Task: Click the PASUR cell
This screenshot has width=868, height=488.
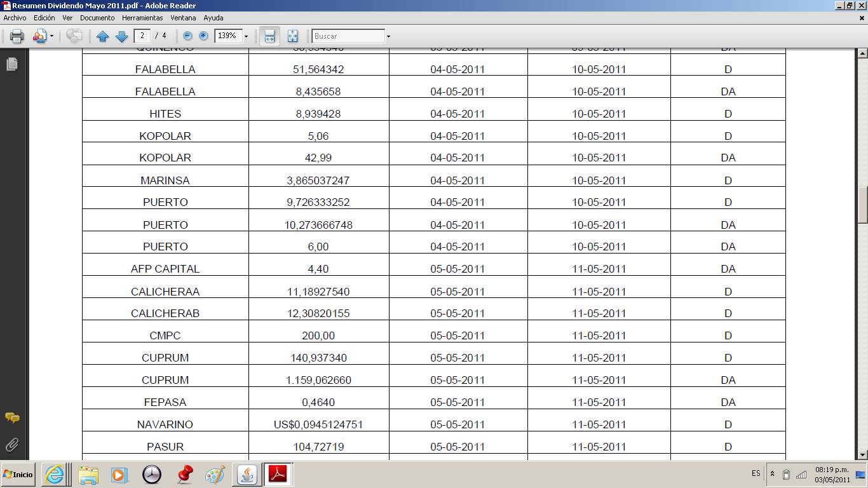Action: click(x=165, y=447)
